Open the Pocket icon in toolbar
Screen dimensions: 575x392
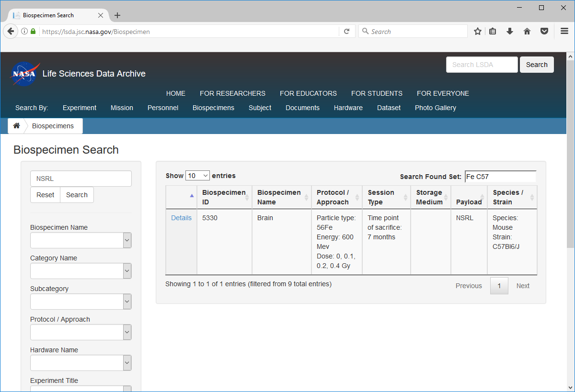click(x=544, y=32)
